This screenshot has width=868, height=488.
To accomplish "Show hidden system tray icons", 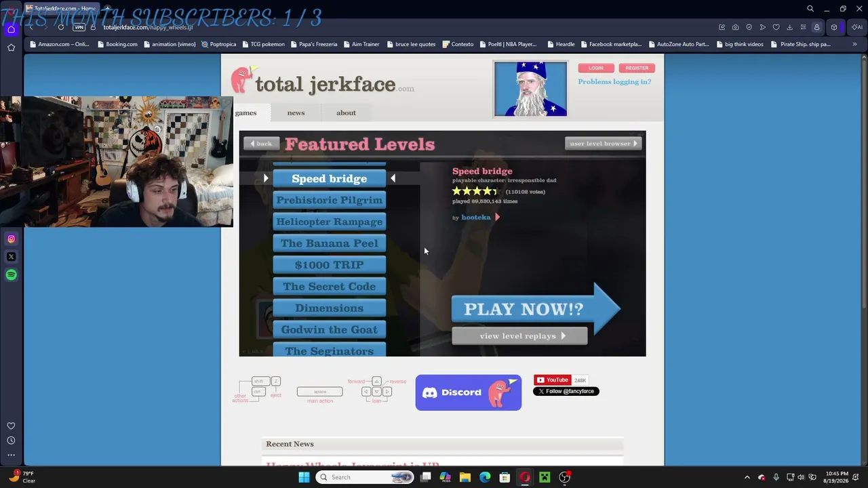I will click(x=747, y=477).
